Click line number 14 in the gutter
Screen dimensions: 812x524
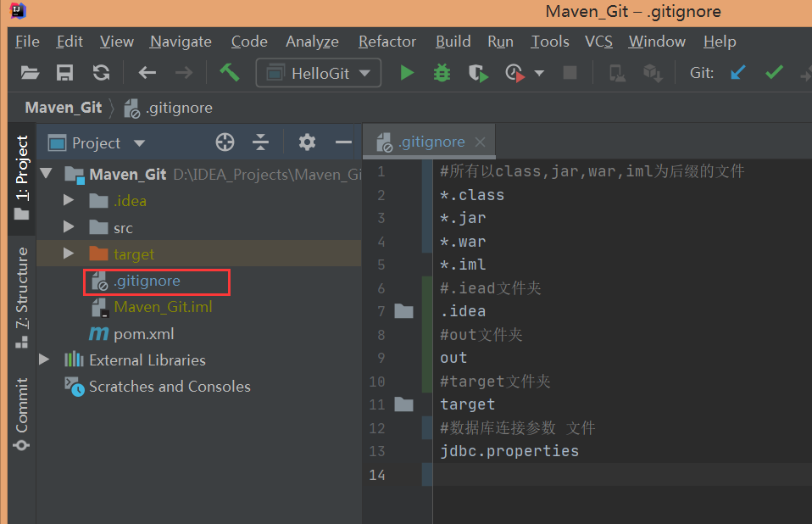pos(377,475)
